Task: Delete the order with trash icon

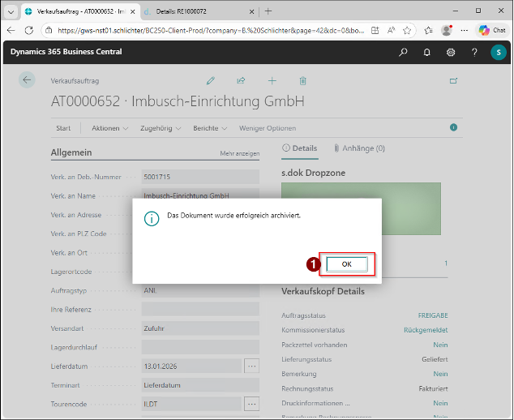Action: coord(303,80)
